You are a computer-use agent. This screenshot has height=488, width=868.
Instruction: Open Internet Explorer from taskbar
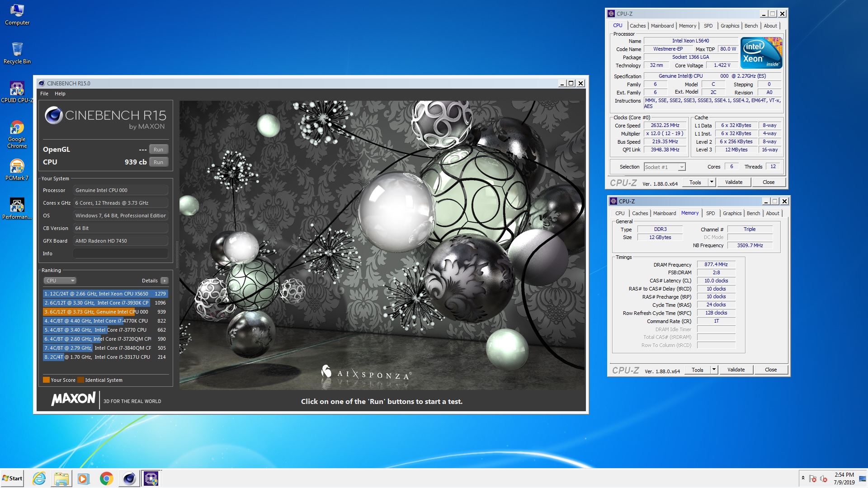39,479
